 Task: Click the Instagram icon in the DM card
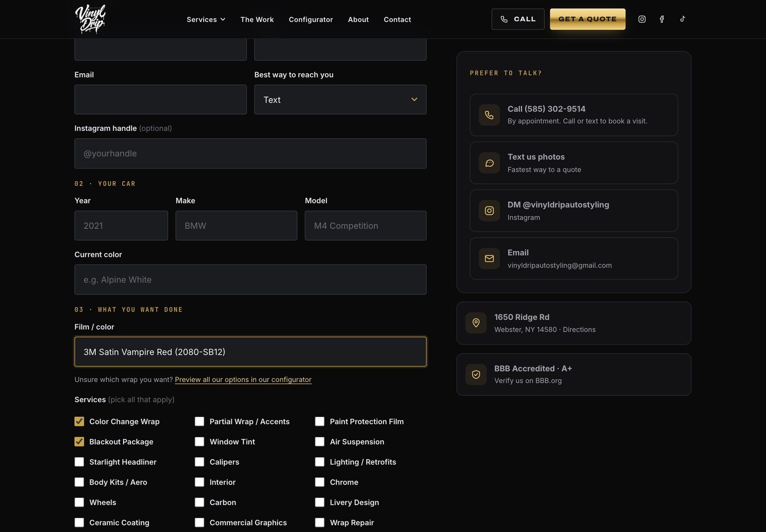(489, 211)
